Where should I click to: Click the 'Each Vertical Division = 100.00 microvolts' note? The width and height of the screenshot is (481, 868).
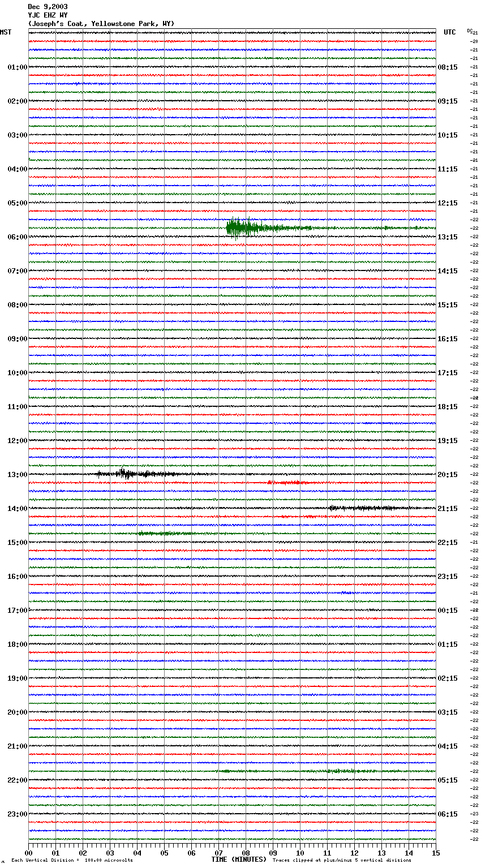click(72, 861)
